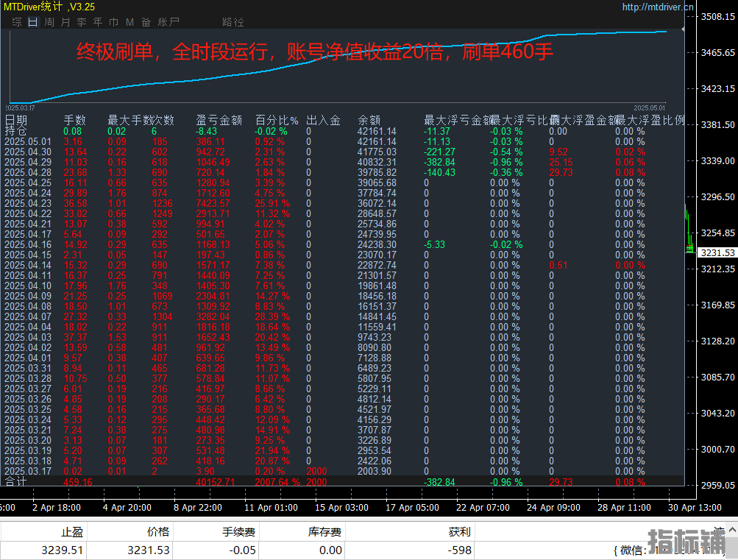Click the 库存费 column header
This screenshot has width=738, height=560.
(324, 532)
